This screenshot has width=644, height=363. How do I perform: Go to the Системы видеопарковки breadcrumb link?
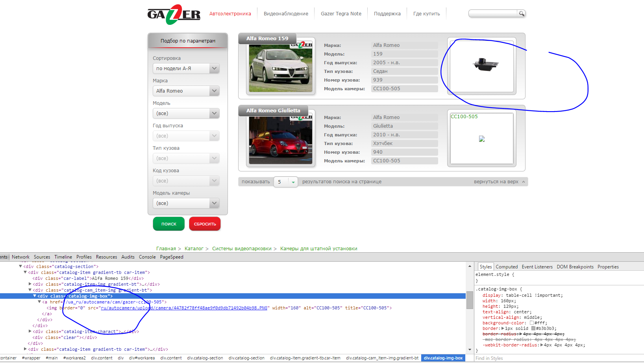click(x=242, y=249)
